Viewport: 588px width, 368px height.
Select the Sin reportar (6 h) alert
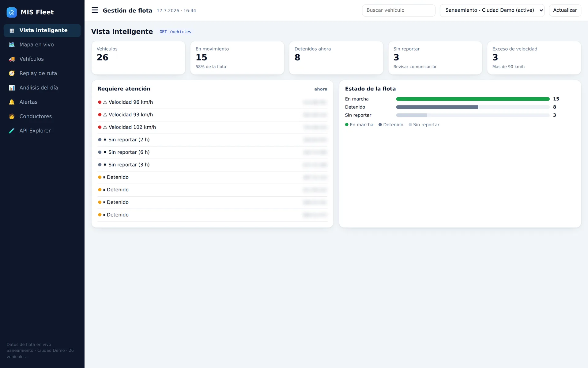(x=212, y=152)
